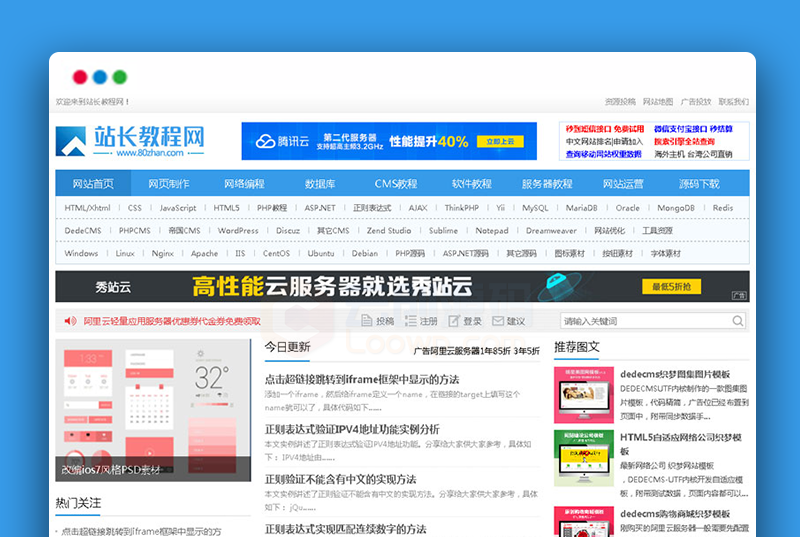Image resolution: width=800 pixels, height=537 pixels.
Task: Open the DedeCMS subcategory link
Action: click(x=83, y=231)
